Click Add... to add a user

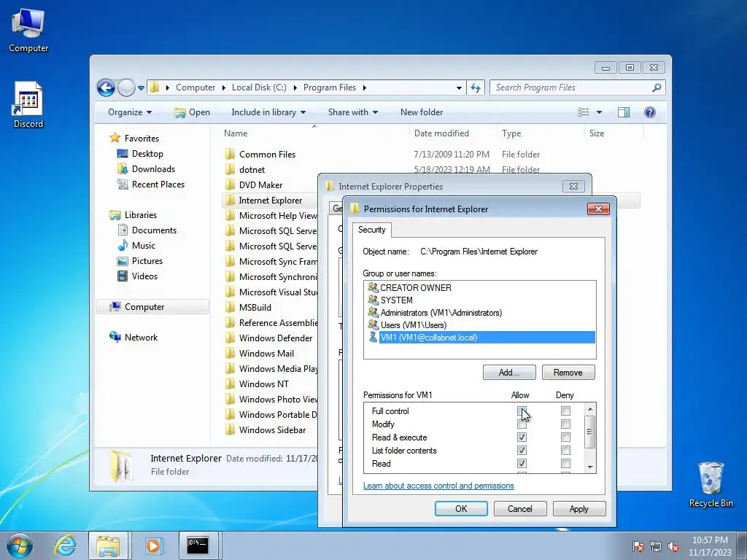509,373
